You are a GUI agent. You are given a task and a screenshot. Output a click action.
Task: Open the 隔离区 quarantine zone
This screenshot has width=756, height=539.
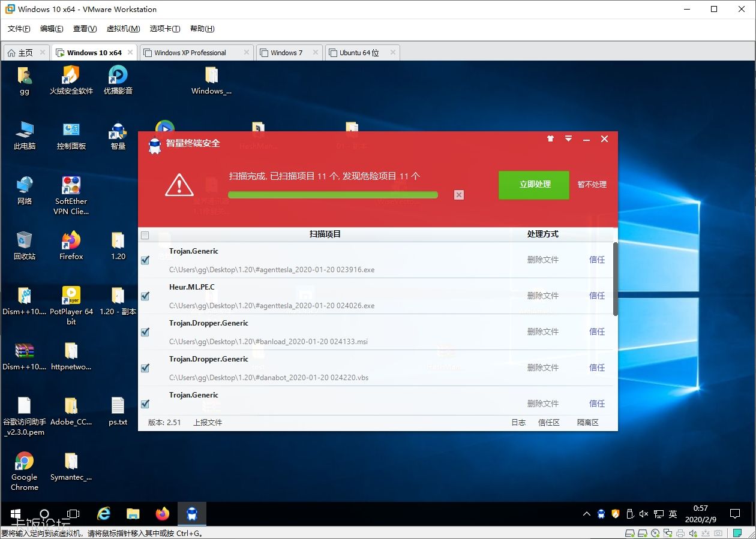click(587, 423)
